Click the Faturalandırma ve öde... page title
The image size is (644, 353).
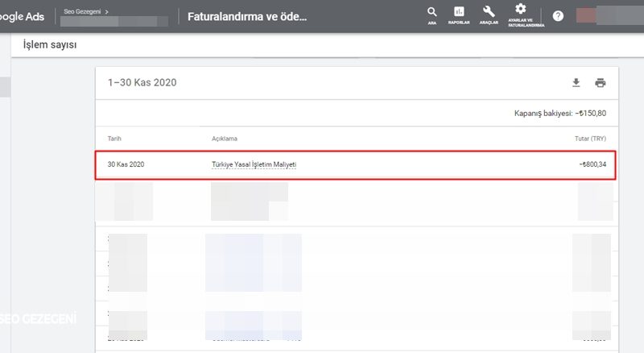point(247,16)
